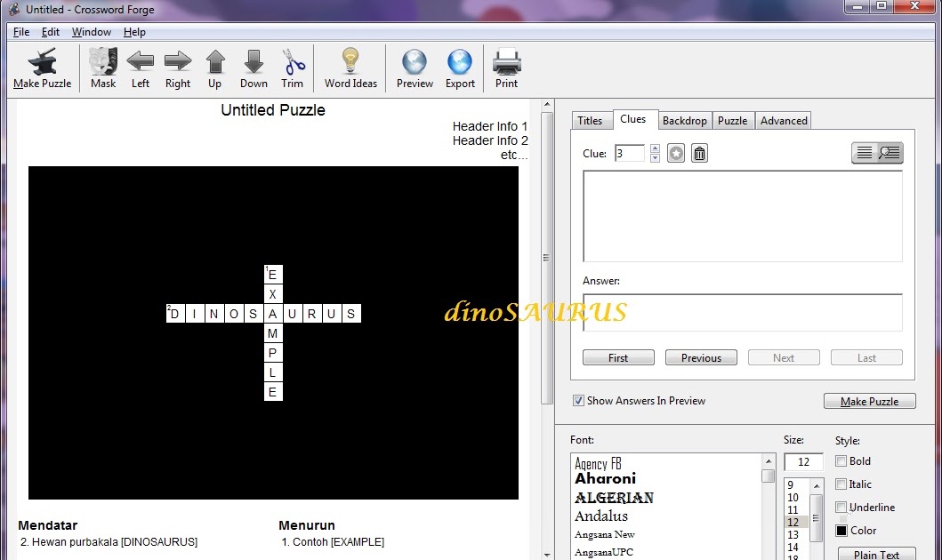This screenshot has height=560, width=942.
Task: Uncheck Show Answers In Preview
Action: [x=578, y=400]
